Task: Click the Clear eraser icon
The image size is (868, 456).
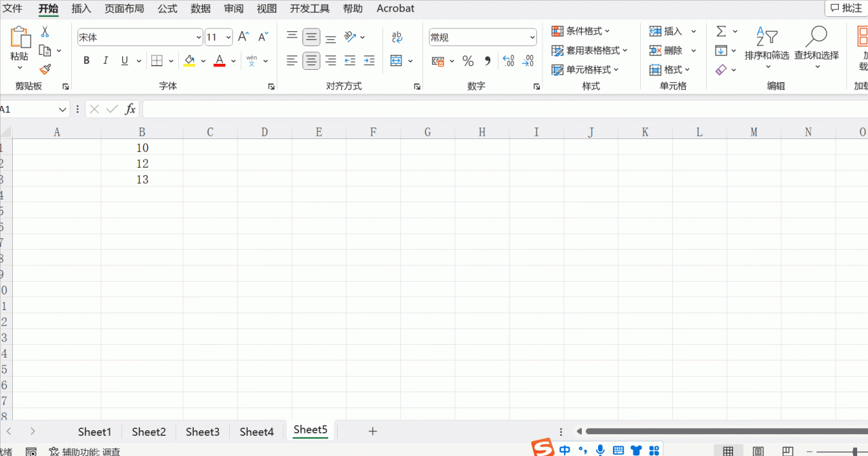Action: 721,69
